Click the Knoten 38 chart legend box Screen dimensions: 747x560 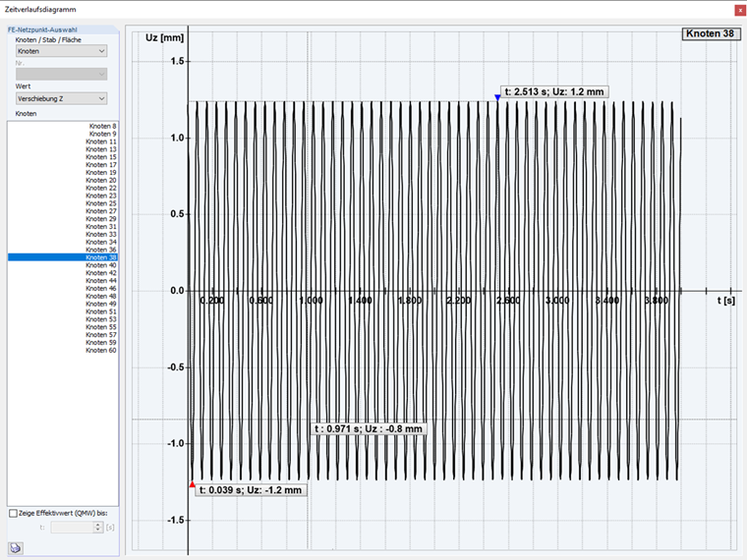pyautogui.click(x=711, y=33)
